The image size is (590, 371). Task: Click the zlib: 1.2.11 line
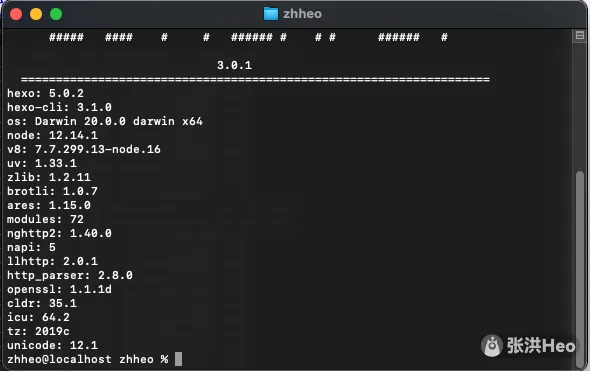coord(49,177)
